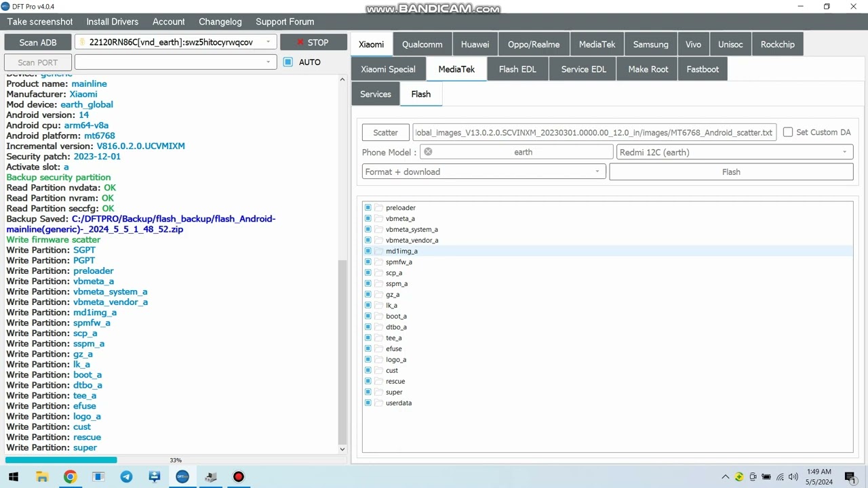This screenshot has height=488, width=868.
Task: Uncheck the userdata partition checkbox
Action: point(368,403)
